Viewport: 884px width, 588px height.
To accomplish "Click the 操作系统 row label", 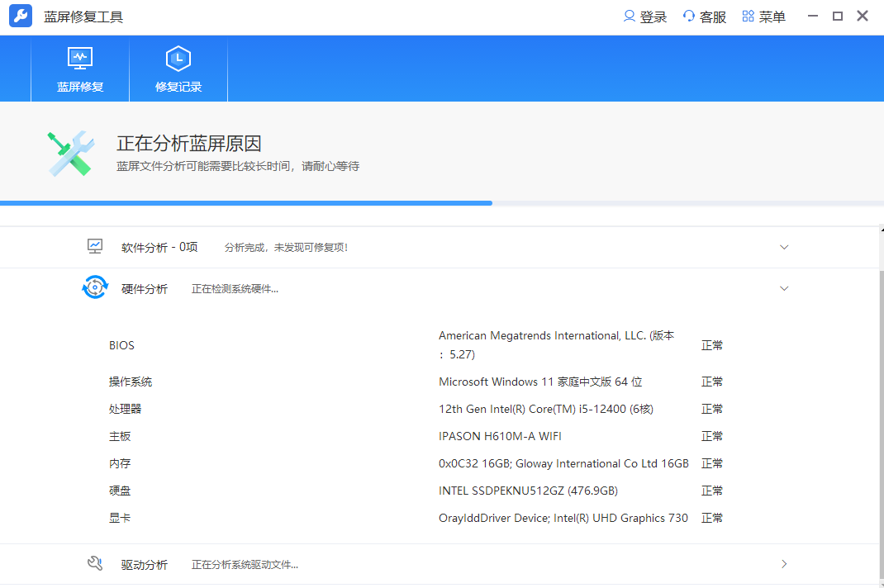I will coord(131,382).
